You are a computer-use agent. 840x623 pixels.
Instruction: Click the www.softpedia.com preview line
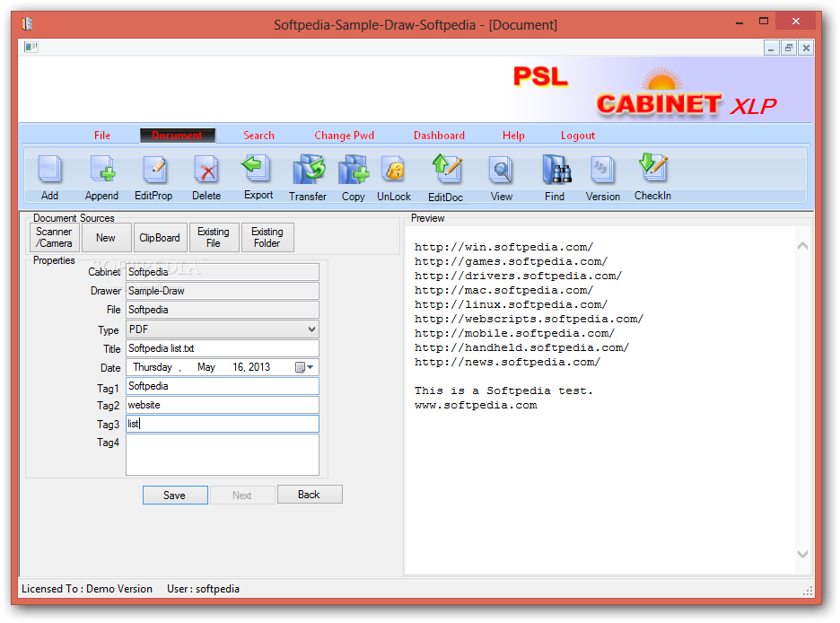pyautogui.click(x=476, y=406)
